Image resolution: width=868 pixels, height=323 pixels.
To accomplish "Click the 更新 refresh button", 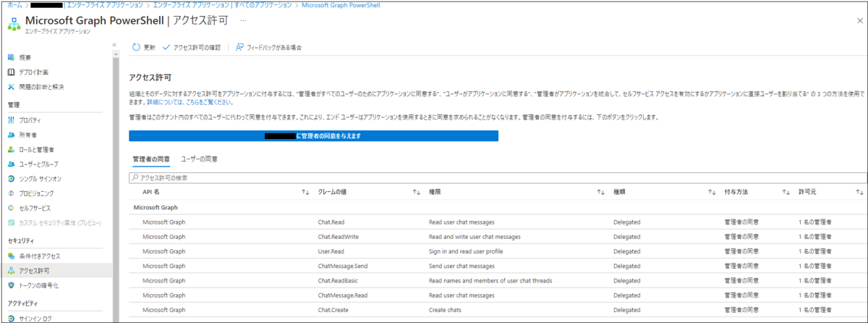I will [x=143, y=47].
